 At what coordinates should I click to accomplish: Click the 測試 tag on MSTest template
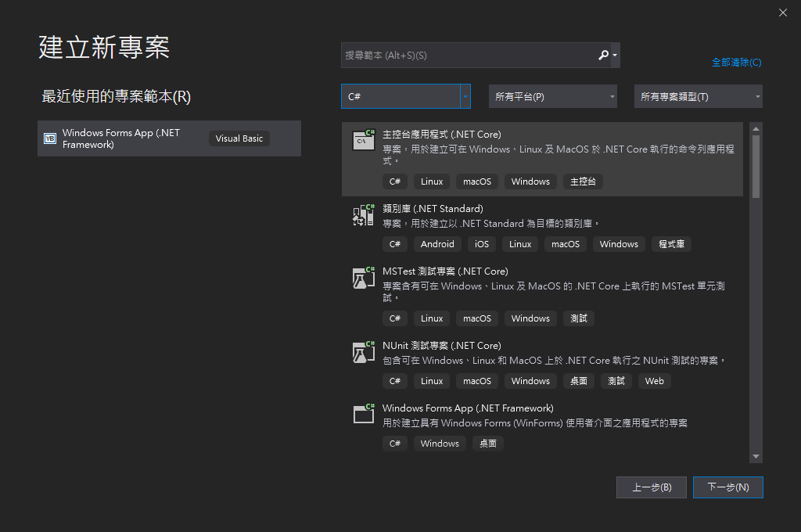pyautogui.click(x=579, y=318)
